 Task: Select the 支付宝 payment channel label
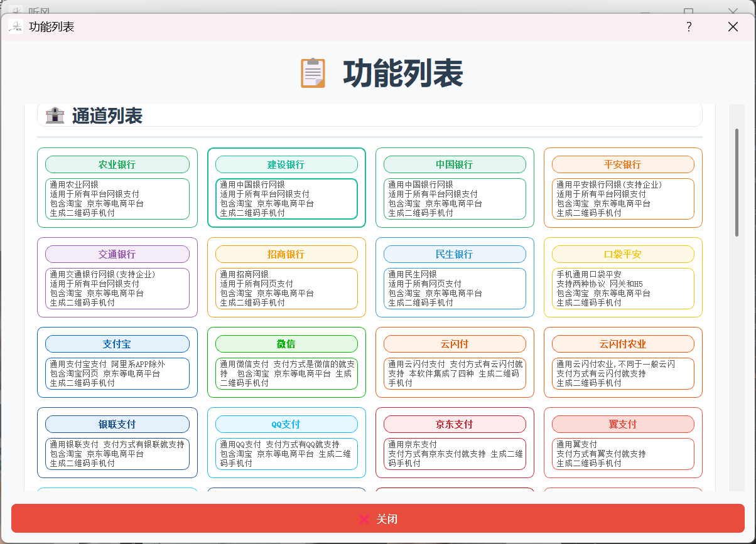[x=117, y=344]
